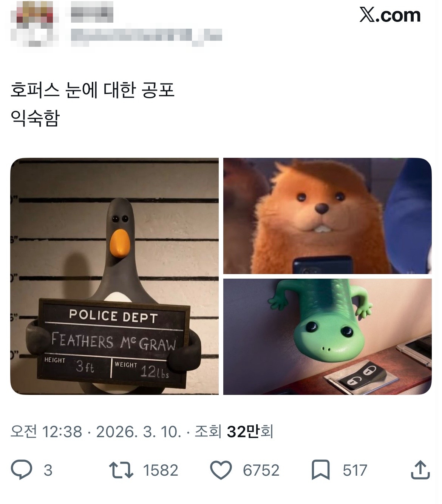Click the reply count number 3
Screen dimensions: 442x504
[x=48, y=470]
